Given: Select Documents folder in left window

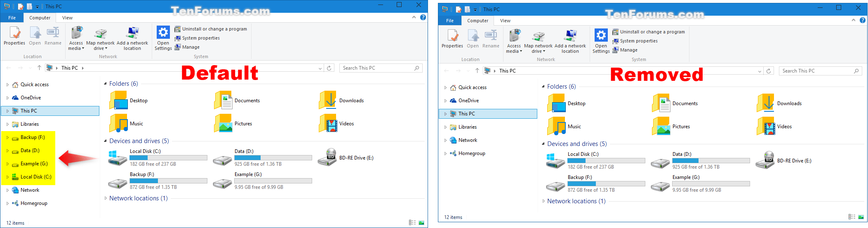Looking at the screenshot, I should pos(237,100).
